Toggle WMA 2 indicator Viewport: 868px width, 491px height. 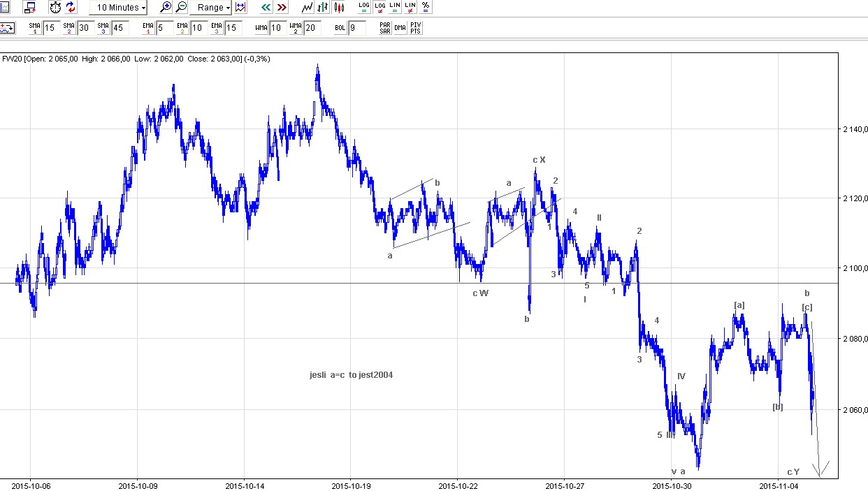click(296, 28)
